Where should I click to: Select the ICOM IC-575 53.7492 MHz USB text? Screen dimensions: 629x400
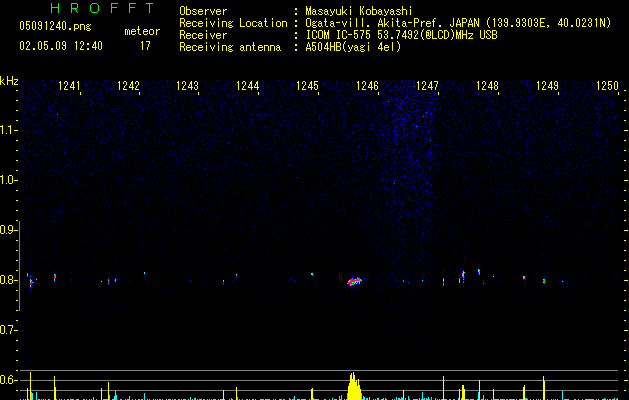click(401, 35)
